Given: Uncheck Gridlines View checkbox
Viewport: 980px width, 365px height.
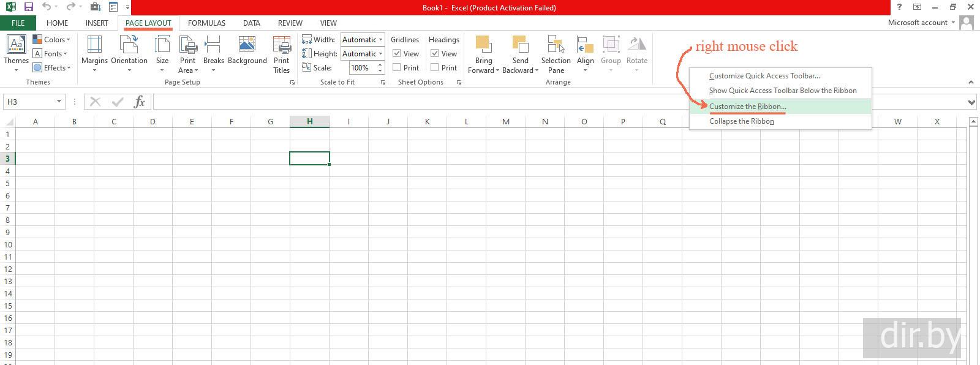Looking at the screenshot, I should (397, 54).
